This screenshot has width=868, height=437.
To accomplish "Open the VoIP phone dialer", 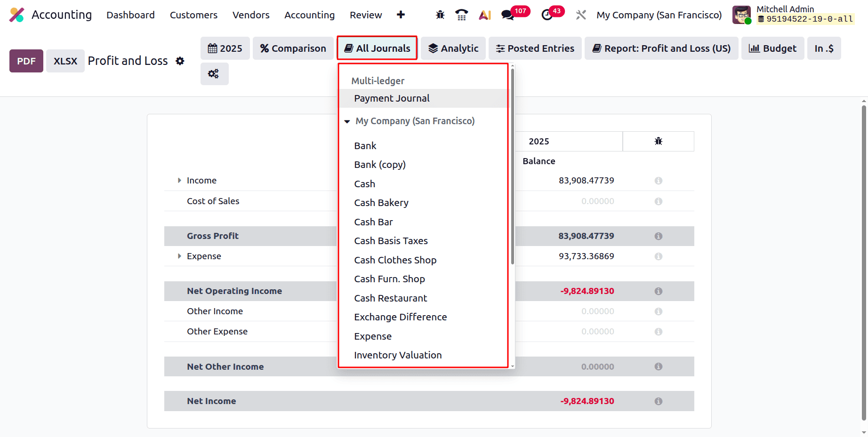I will (461, 15).
